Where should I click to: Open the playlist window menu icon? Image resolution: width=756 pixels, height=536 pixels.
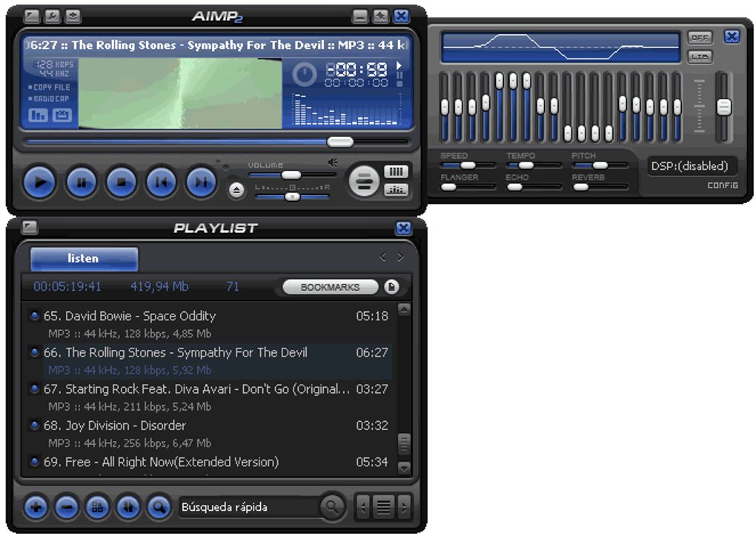click(30, 228)
